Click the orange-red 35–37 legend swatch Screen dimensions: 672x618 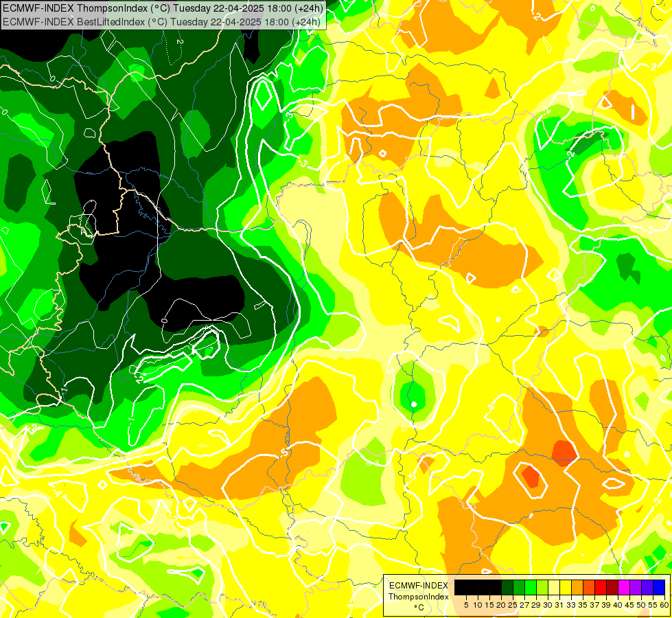coord(589,587)
